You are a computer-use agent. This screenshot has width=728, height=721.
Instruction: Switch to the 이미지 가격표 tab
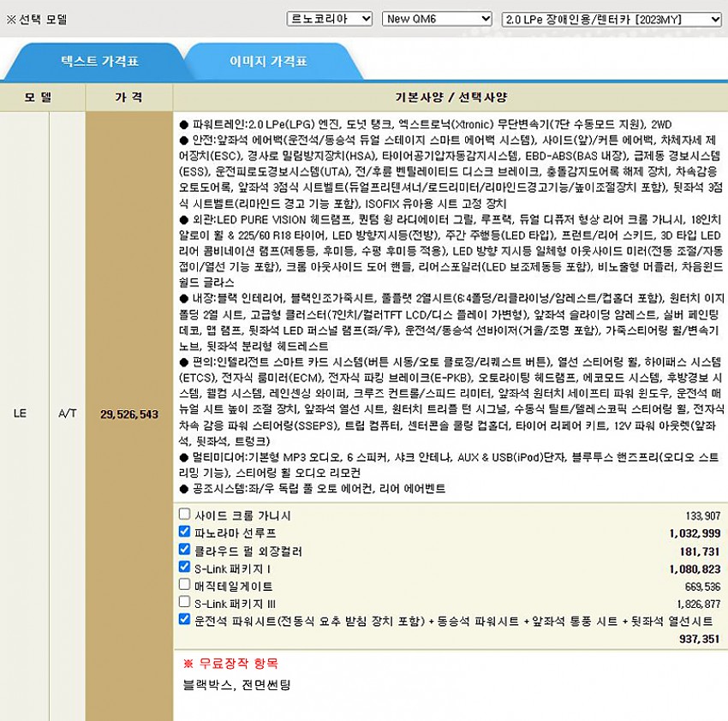(268, 62)
